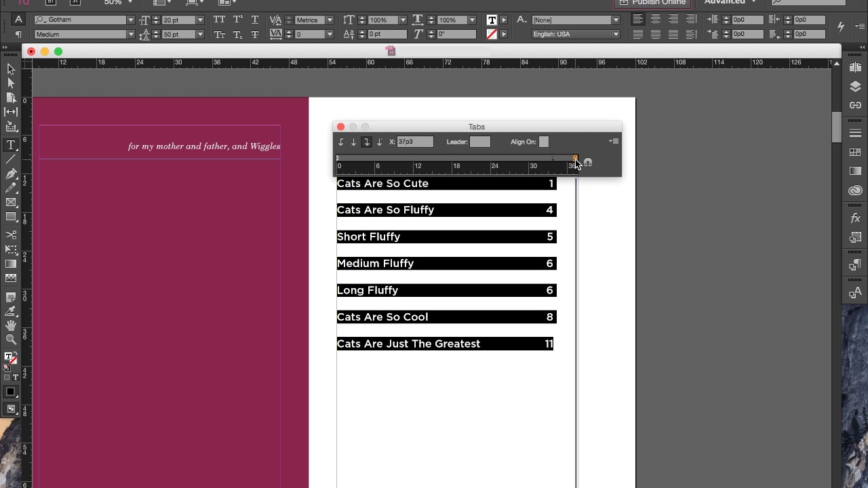Select the Eyedropper tool
Screen dimensions: 868x488
[11, 311]
